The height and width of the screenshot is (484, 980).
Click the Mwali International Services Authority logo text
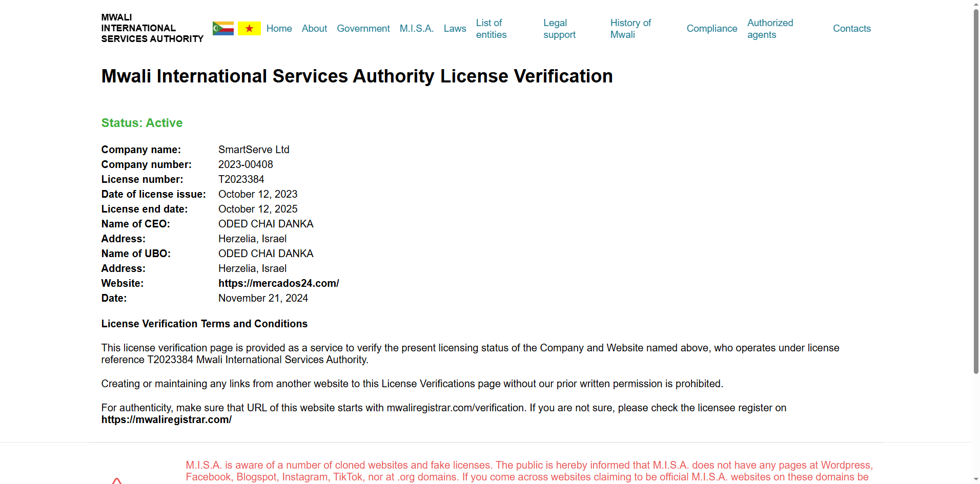coord(152,28)
